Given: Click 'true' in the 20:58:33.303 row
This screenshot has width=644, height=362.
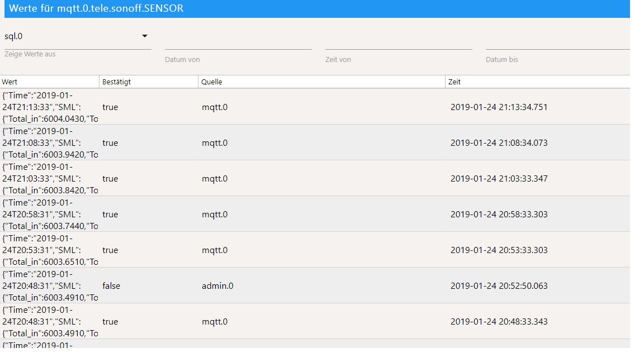Looking at the screenshot, I should pyautogui.click(x=110, y=215).
